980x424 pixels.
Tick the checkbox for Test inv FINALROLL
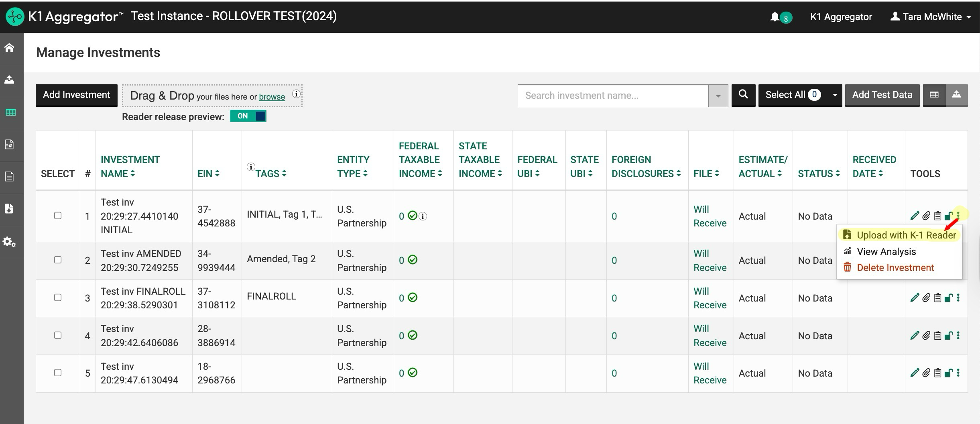58,298
